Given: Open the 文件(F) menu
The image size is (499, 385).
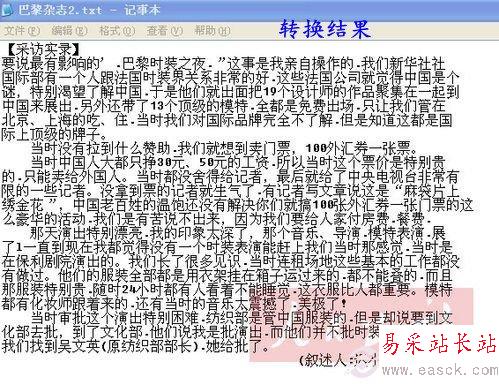Looking at the screenshot, I should pos(22,31).
